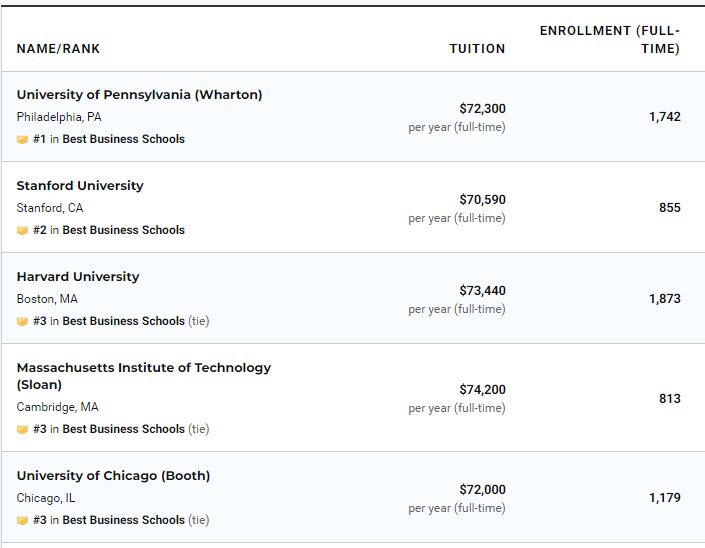Click the 1,873 enrollment figure for Harvard
The image size is (705, 548).
click(664, 299)
